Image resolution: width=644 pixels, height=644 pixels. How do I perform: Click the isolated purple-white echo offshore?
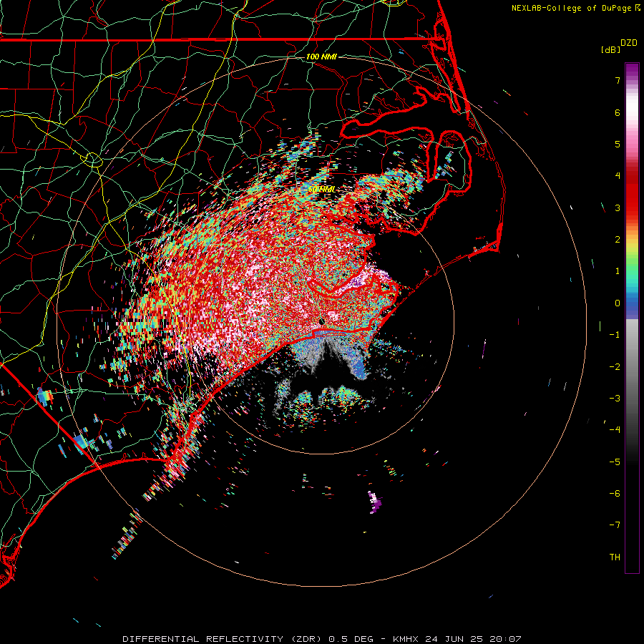pyautogui.click(x=374, y=502)
